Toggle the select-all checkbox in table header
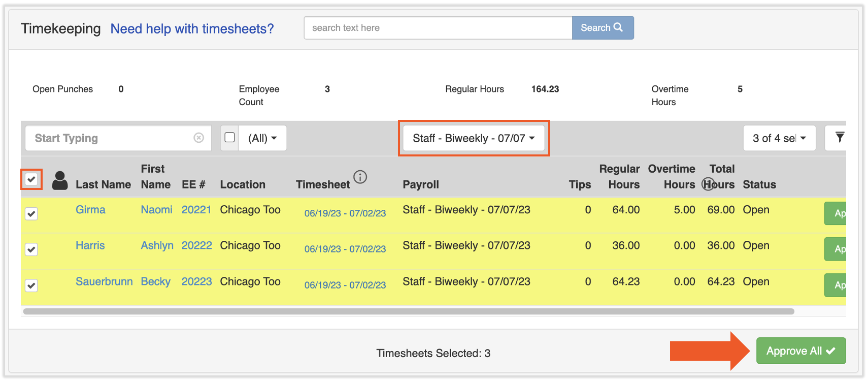The height and width of the screenshot is (381, 868). point(31,179)
